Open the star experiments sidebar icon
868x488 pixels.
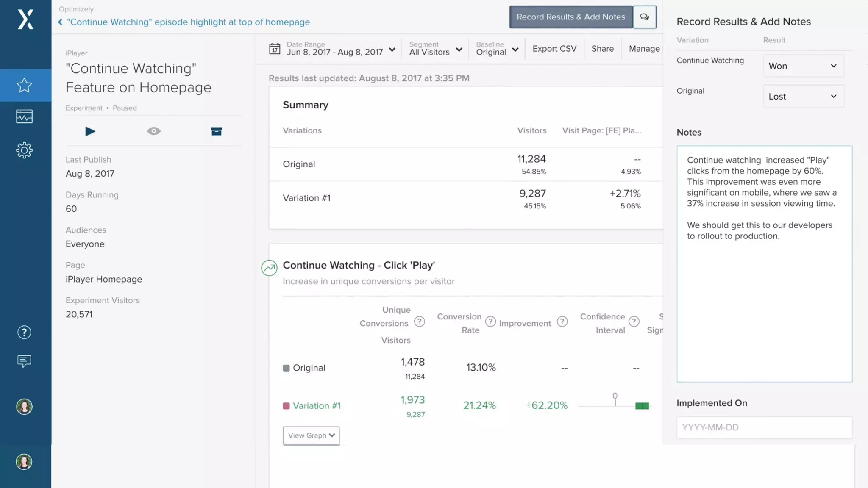(24, 86)
